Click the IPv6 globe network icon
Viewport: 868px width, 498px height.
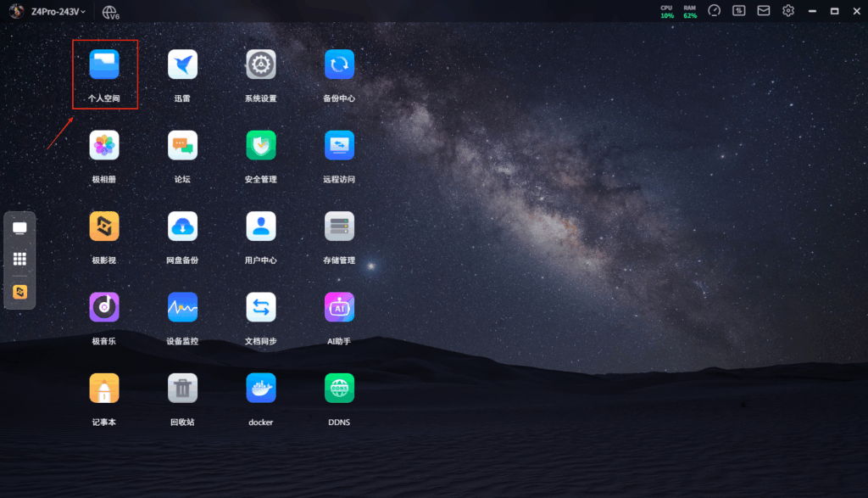point(110,12)
